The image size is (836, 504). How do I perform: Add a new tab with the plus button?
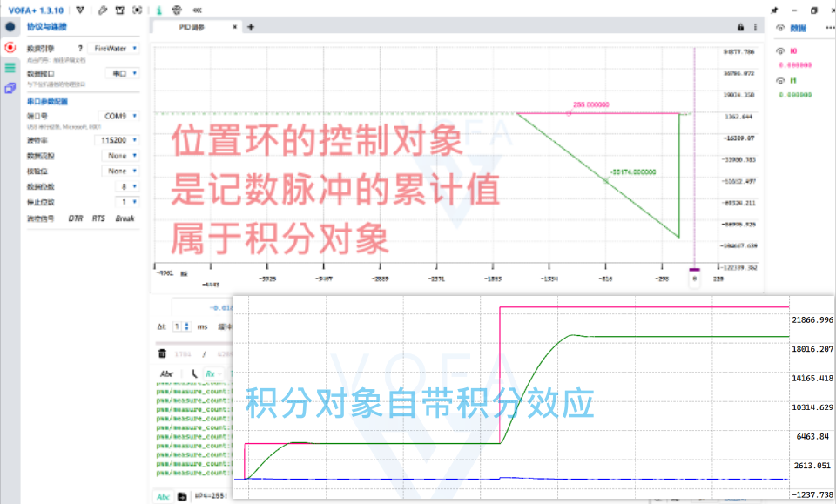(251, 27)
